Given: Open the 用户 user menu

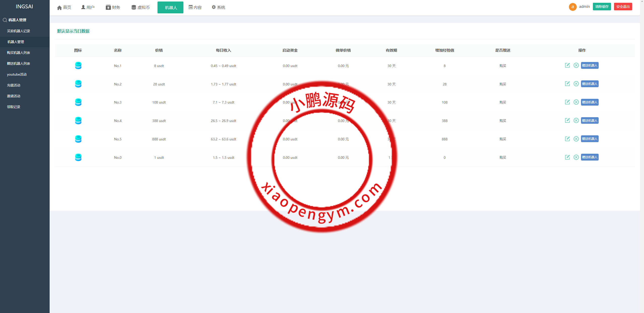Looking at the screenshot, I should tap(88, 8).
